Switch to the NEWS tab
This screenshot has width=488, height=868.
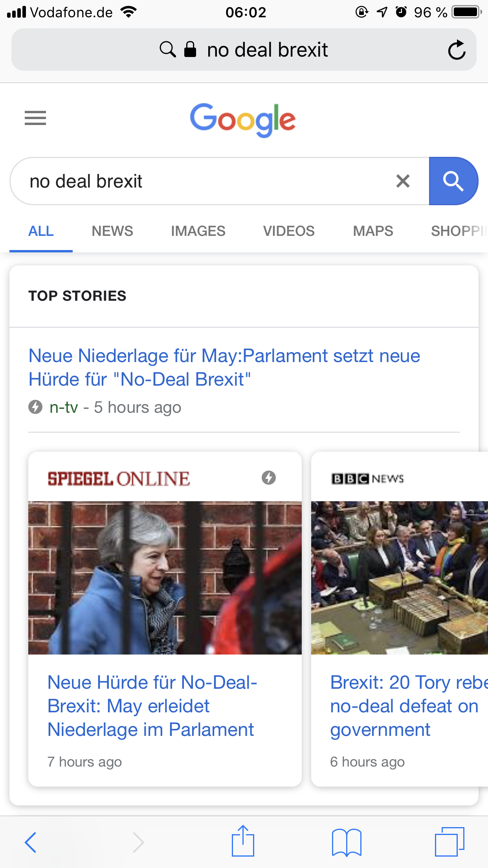coord(112,231)
